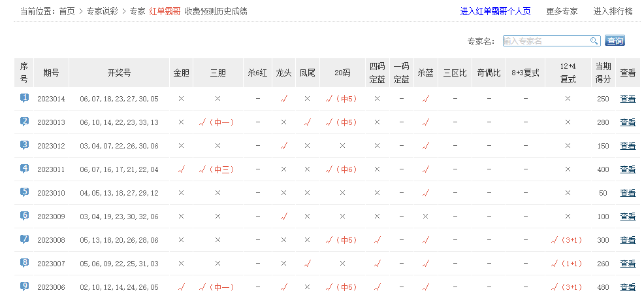Navigate to 首页 in breadcrumb
Screen dimensions: 644x297
[x=67, y=11]
